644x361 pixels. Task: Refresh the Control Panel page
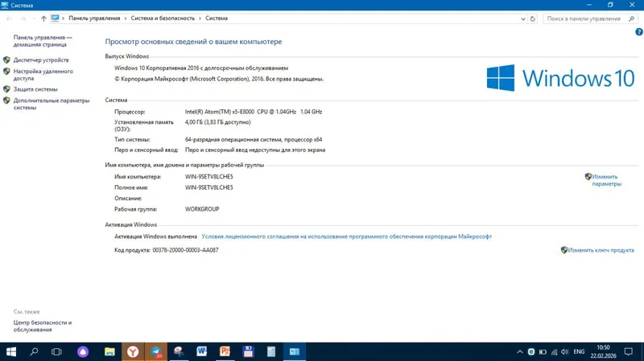tap(533, 18)
